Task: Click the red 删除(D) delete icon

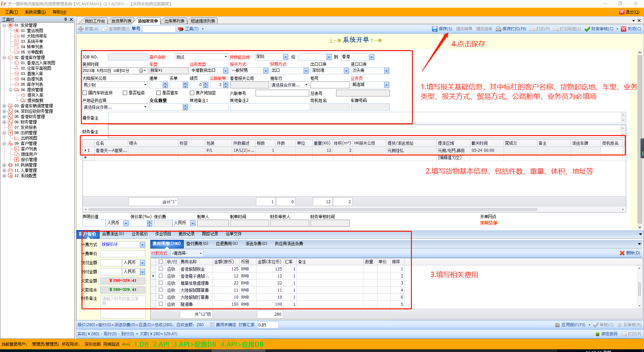Action: point(622,253)
